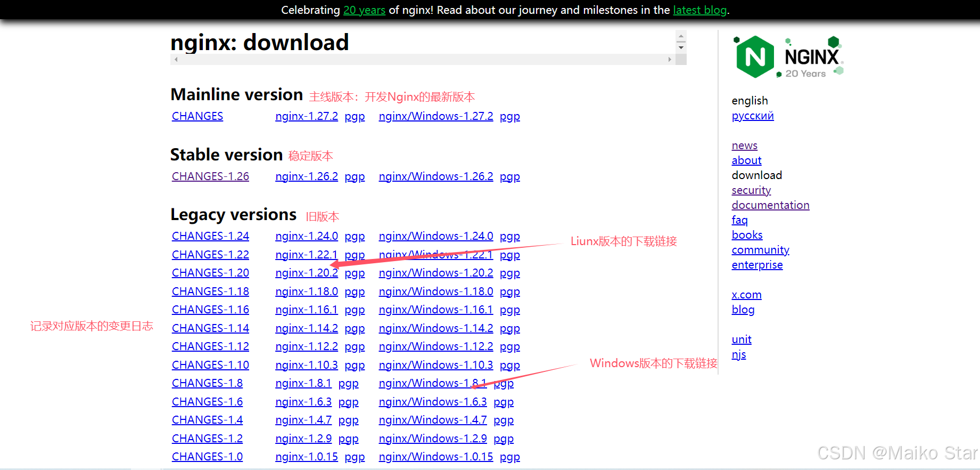Viewport: 980px width, 470px height.
Task: Download nginx/Windows-1.6.3
Action: (x=433, y=402)
